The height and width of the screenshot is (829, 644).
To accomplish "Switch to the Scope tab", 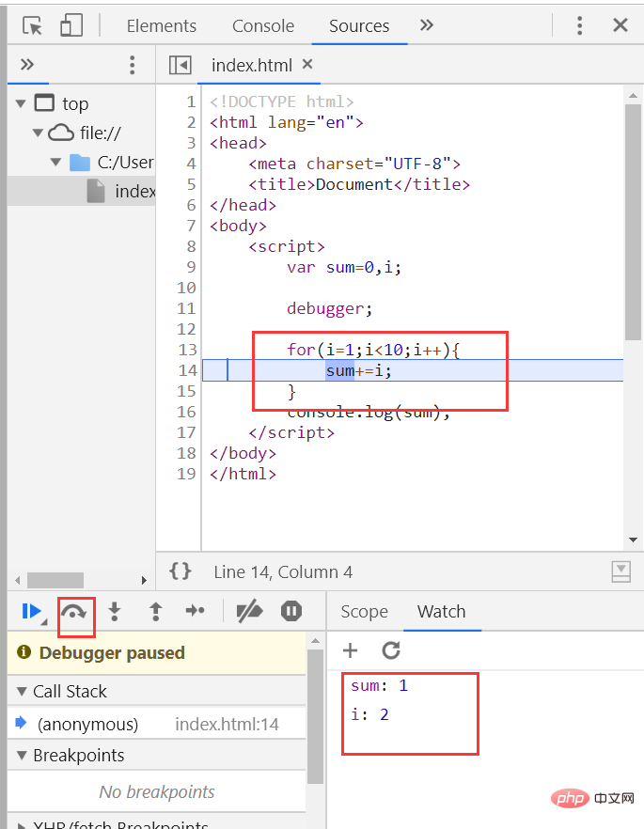I will click(364, 612).
